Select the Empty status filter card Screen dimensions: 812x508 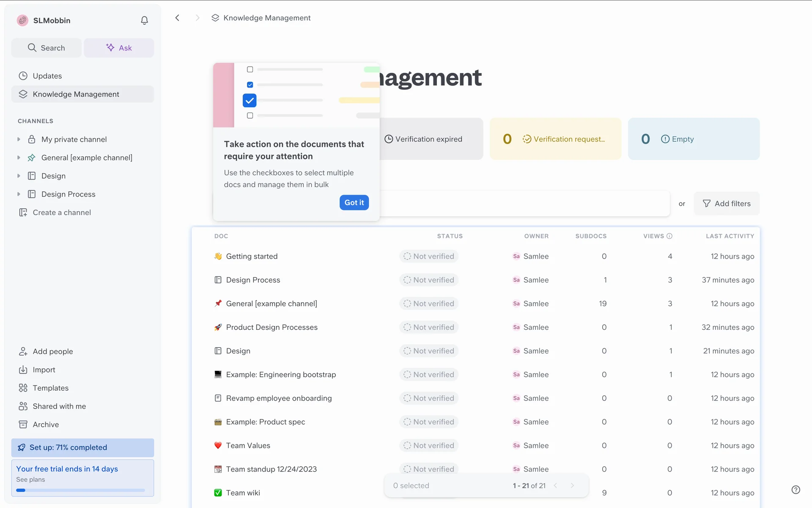693,139
